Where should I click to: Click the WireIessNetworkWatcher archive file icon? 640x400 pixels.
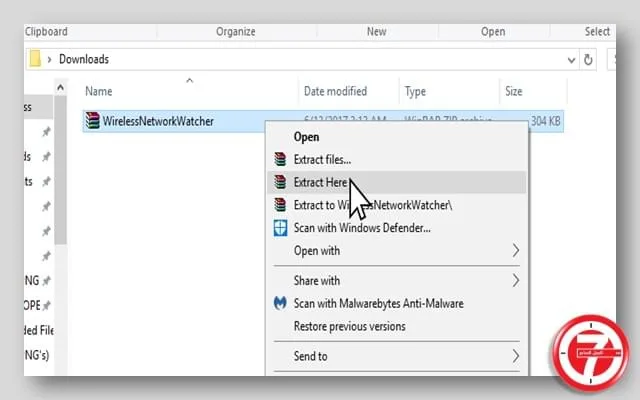pyautogui.click(x=93, y=121)
